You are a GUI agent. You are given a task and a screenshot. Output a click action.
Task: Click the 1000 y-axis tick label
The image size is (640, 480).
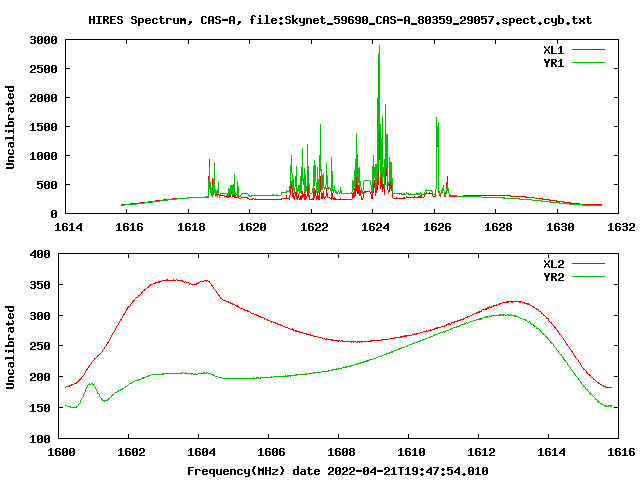(43, 156)
